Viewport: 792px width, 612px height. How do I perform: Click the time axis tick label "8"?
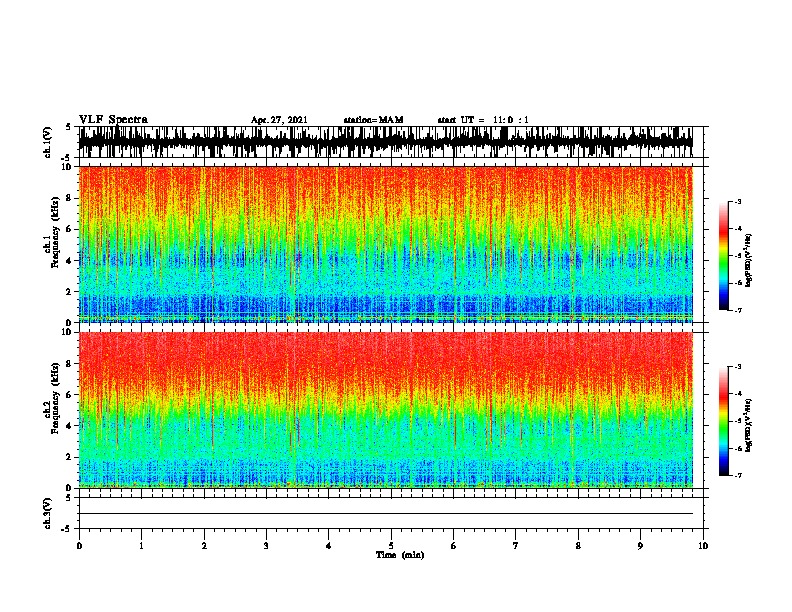578,546
